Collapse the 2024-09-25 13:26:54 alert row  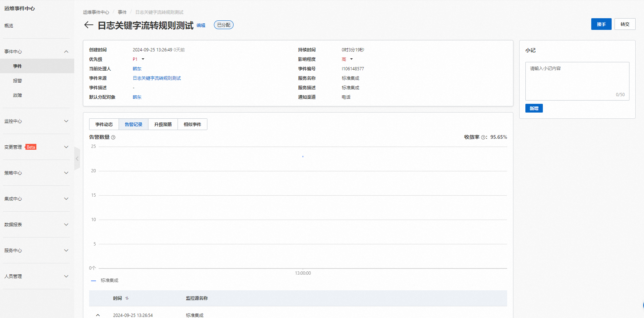(98, 315)
